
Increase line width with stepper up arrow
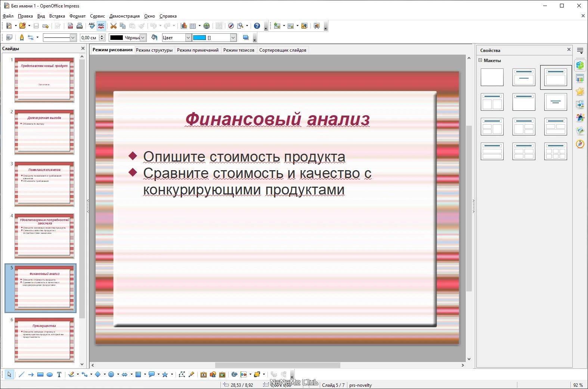pyautogui.click(x=102, y=36)
